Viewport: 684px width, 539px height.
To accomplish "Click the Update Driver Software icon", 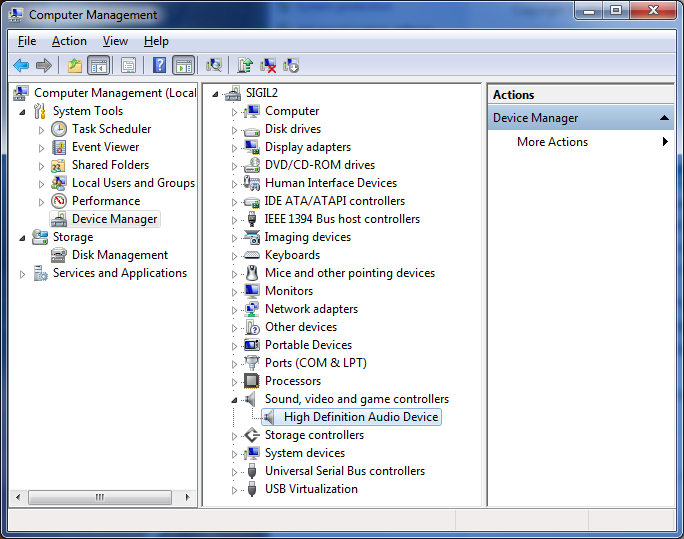I will (244, 66).
